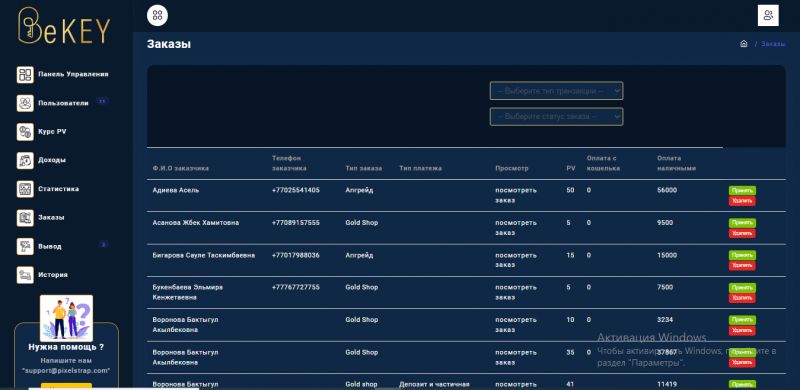View order details for Асанова Жбек Хамитовна

[x=516, y=228]
